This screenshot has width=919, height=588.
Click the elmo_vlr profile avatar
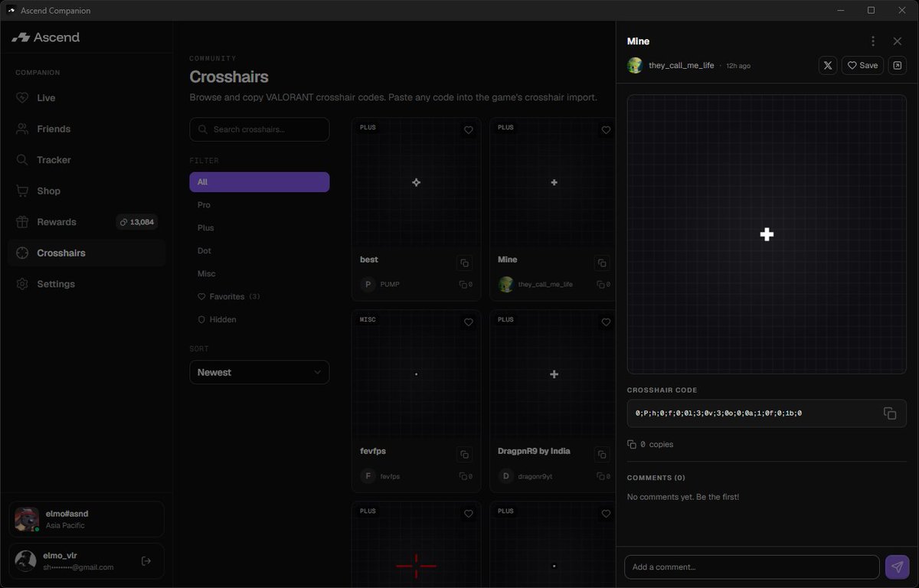point(26,561)
